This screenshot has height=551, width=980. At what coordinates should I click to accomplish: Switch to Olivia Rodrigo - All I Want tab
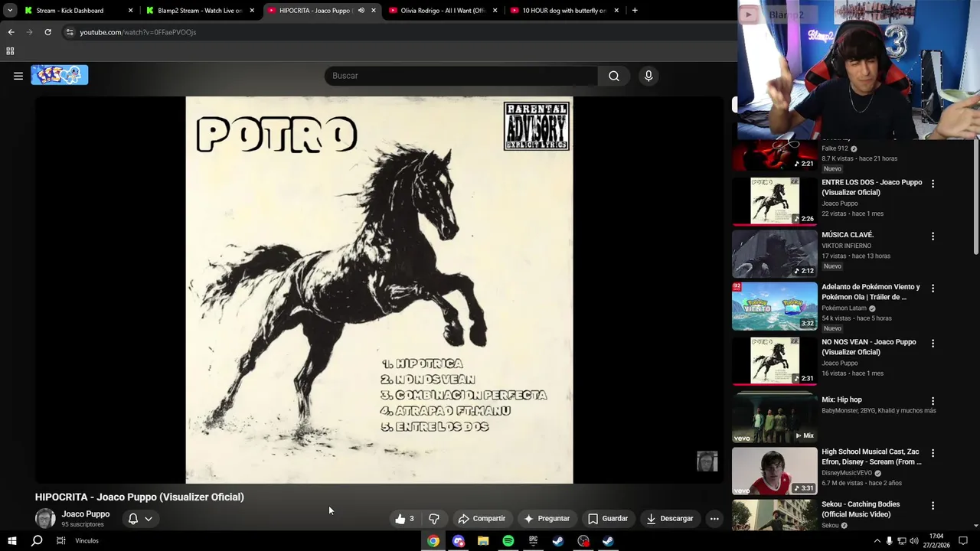click(444, 11)
